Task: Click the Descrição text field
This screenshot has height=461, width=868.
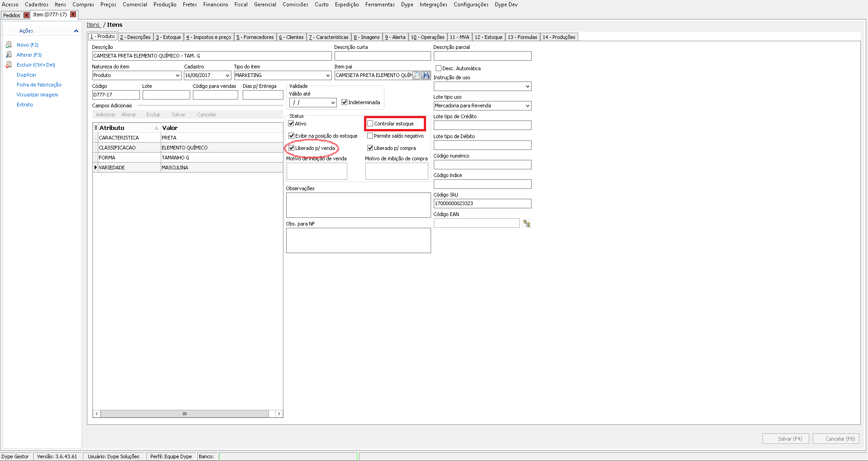Action: 212,56
